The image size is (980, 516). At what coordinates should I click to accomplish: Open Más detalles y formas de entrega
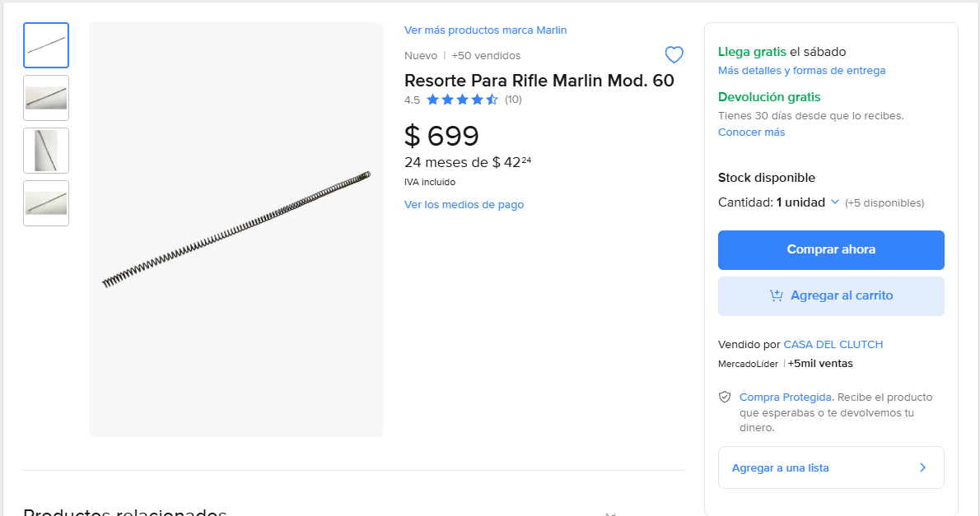pos(802,70)
